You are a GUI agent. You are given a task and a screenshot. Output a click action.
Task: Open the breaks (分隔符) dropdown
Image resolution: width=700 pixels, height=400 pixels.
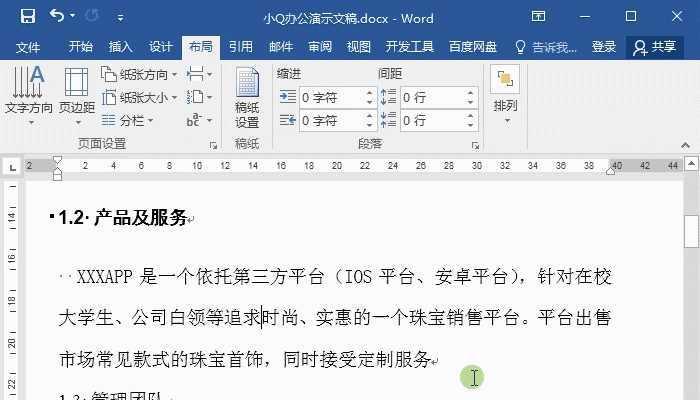[x=199, y=74]
